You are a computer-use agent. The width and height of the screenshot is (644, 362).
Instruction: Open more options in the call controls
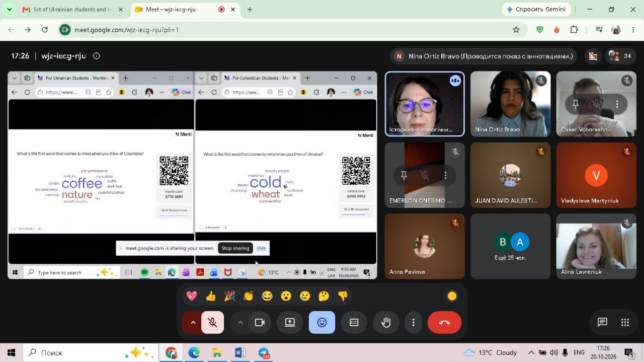pos(414,323)
